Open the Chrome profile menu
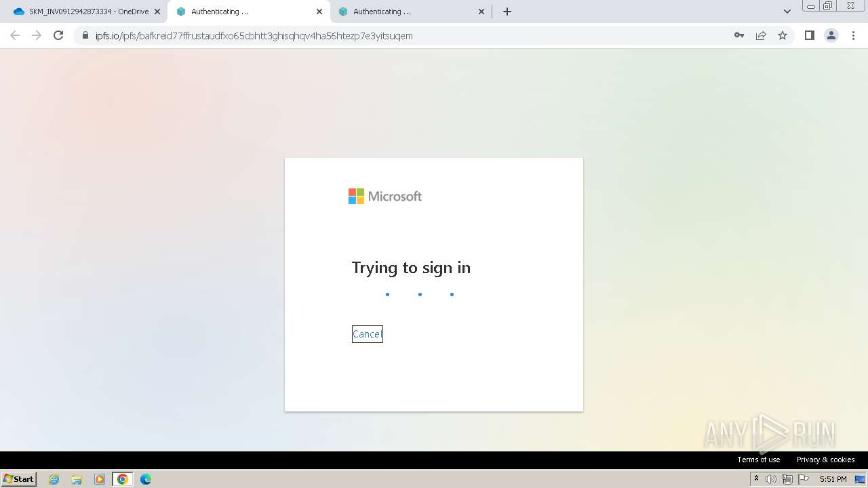868x488 pixels. [831, 35]
